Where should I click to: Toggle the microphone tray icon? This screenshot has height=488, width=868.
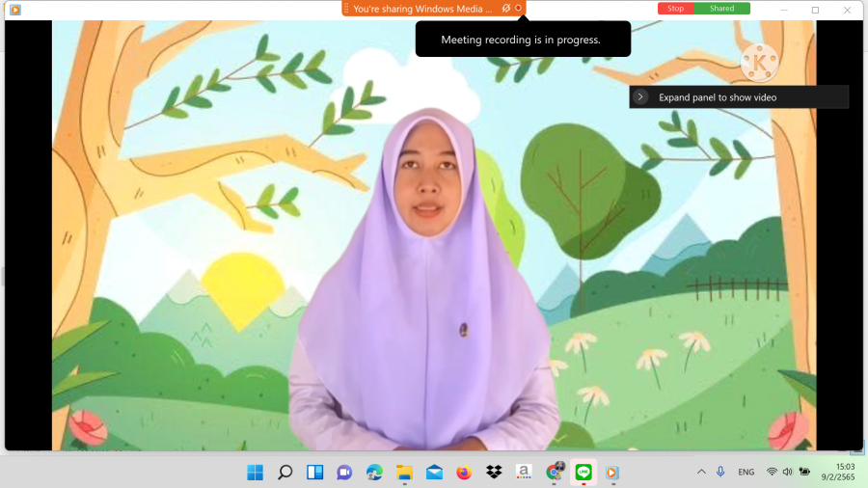(x=720, y=472)
